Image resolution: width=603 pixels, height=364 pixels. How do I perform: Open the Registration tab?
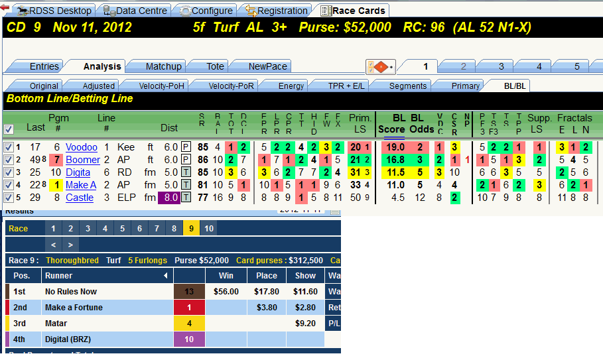coord(277,11)
